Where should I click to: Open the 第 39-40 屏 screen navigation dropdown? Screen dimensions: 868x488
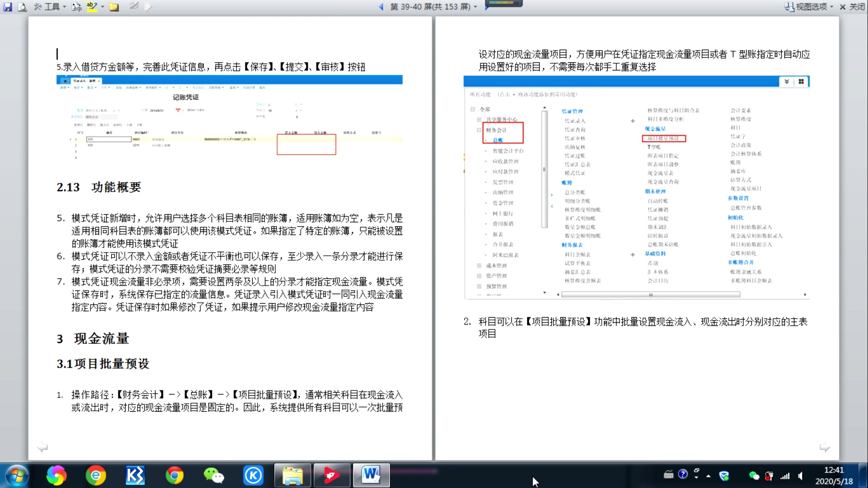point(433,7)
